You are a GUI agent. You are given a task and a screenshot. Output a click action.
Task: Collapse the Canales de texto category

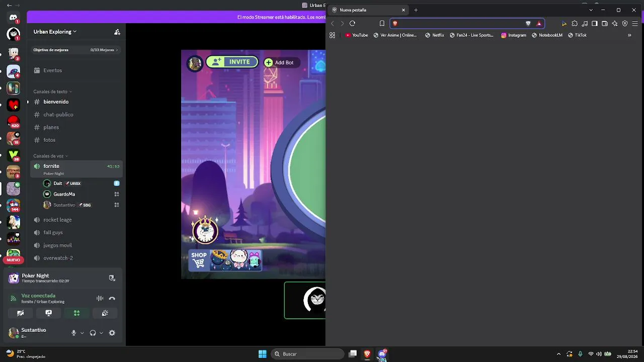point(52,92)
